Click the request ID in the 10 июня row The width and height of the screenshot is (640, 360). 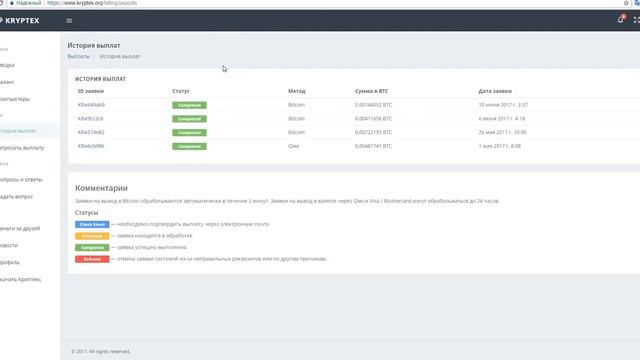(91, 105)
